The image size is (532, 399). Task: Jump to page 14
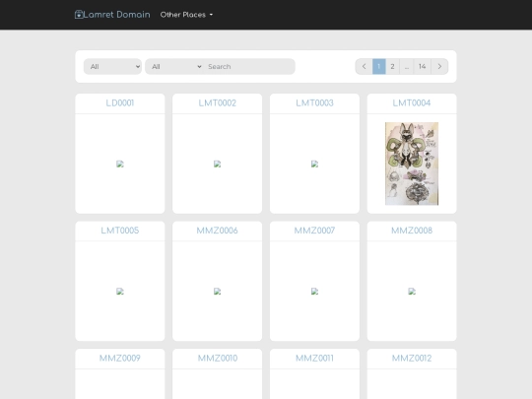pyautogui.click(x=423, y=67)
